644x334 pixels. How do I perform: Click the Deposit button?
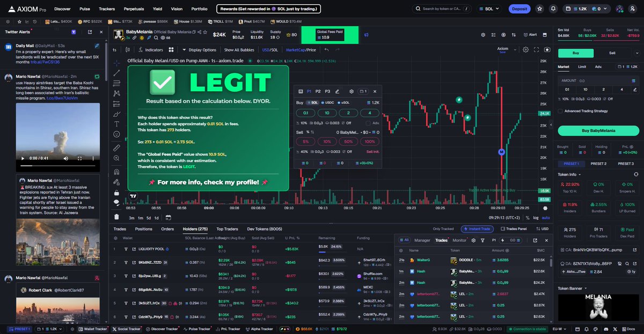click(x=519, y=9)
